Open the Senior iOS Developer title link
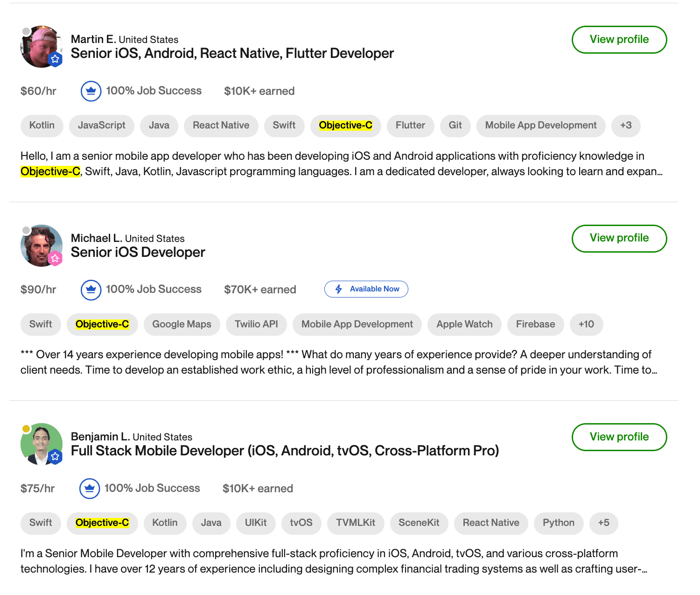This screenshot has height=595, width=700. 138,253
